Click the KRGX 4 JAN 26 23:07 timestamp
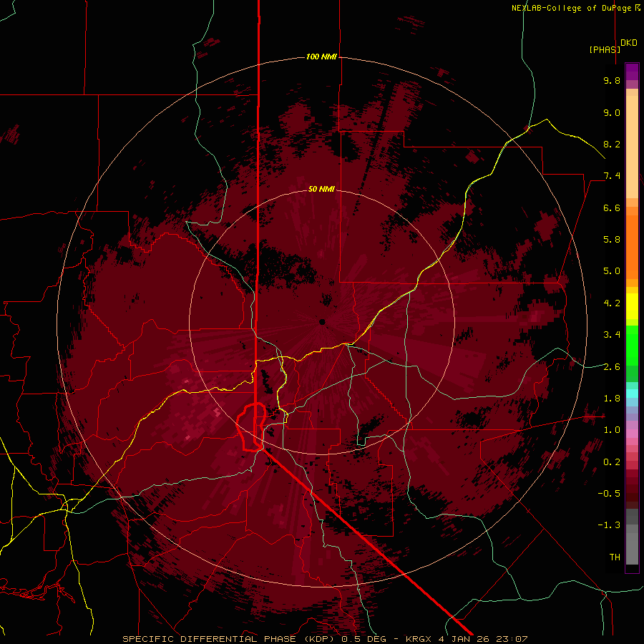The height and width of the screenshot is (644, 644). (x=467, y=639)
